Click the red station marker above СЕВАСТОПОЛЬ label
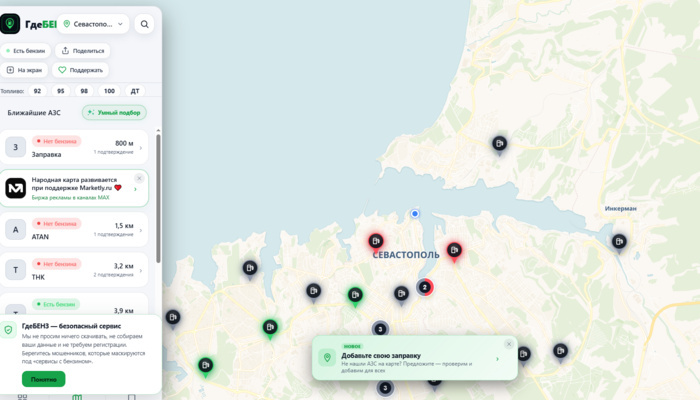Image resolution: width=700 pixels, height=400 pixels. point(376,242)
